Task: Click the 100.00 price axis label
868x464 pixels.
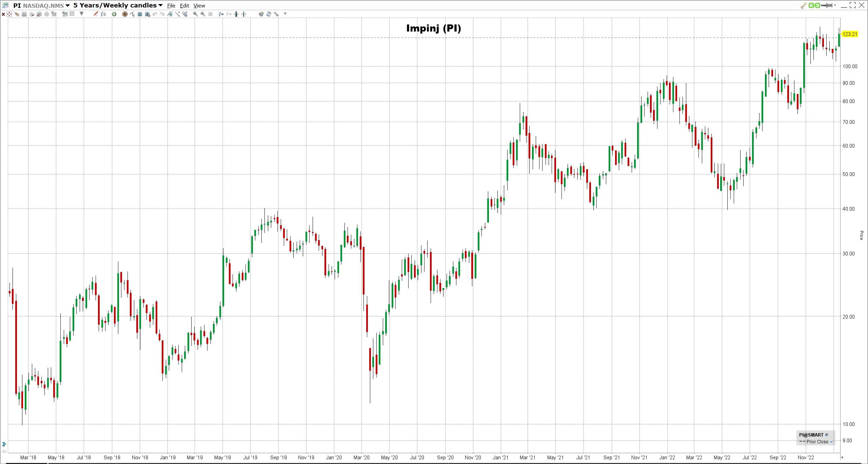Action: click(x=850, y=66)
